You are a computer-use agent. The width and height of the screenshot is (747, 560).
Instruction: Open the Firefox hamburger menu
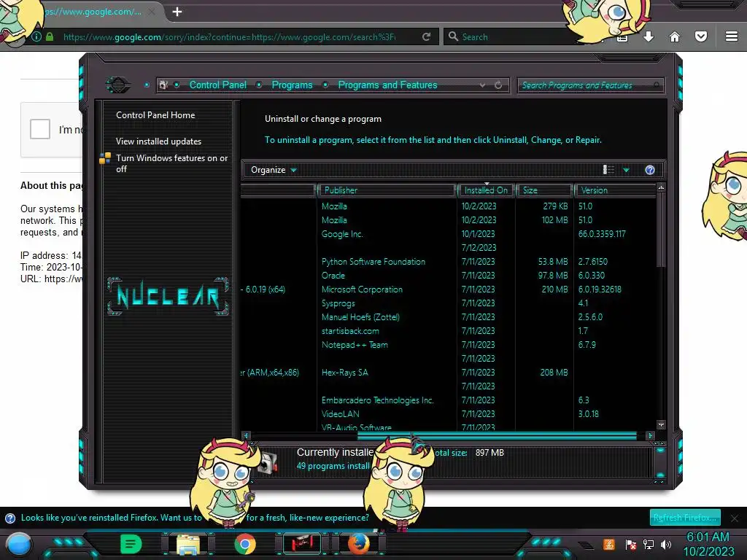732,36
